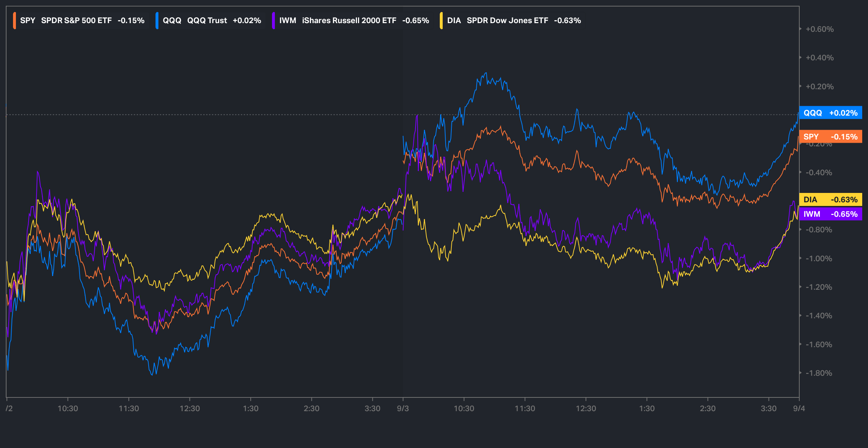This screenshot has width=868, height=448.
Task: Click the 9/3 date marker on time axis
Action: pyautogui.click(x=403, y=409)
